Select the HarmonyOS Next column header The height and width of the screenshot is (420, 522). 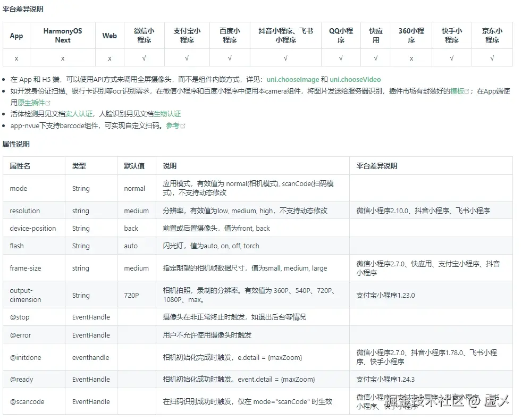pyautogui.click(x=63, y=36)
